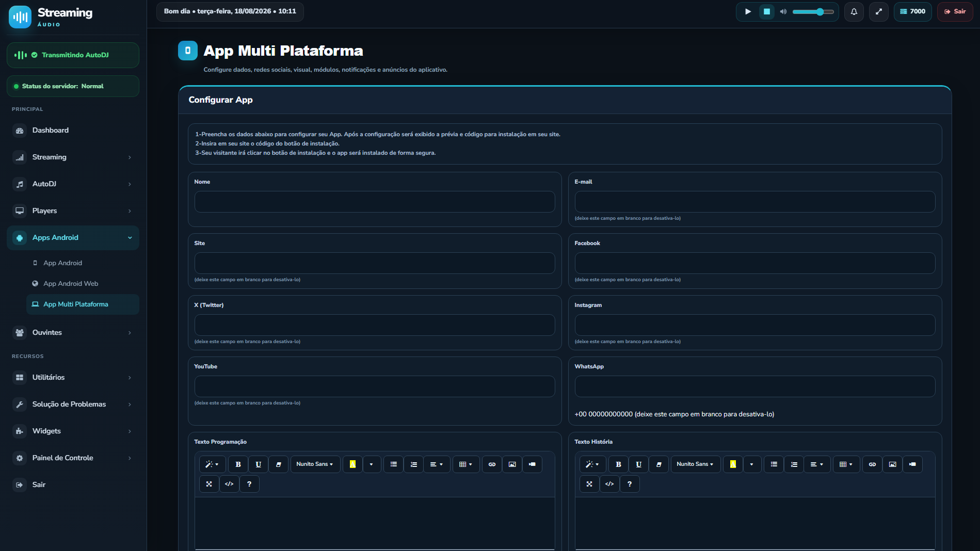Expand the AutoDJ sidebar menu

click(x=73, y=184)
